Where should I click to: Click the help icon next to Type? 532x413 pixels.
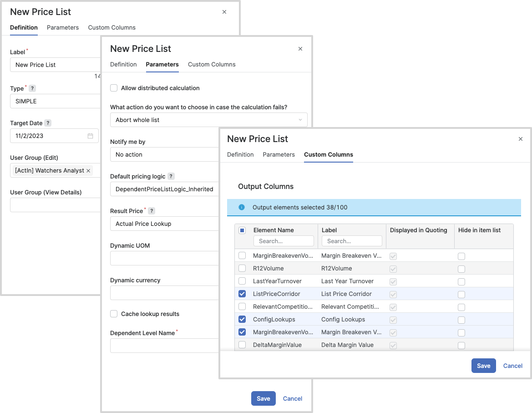tap(32, 89)
